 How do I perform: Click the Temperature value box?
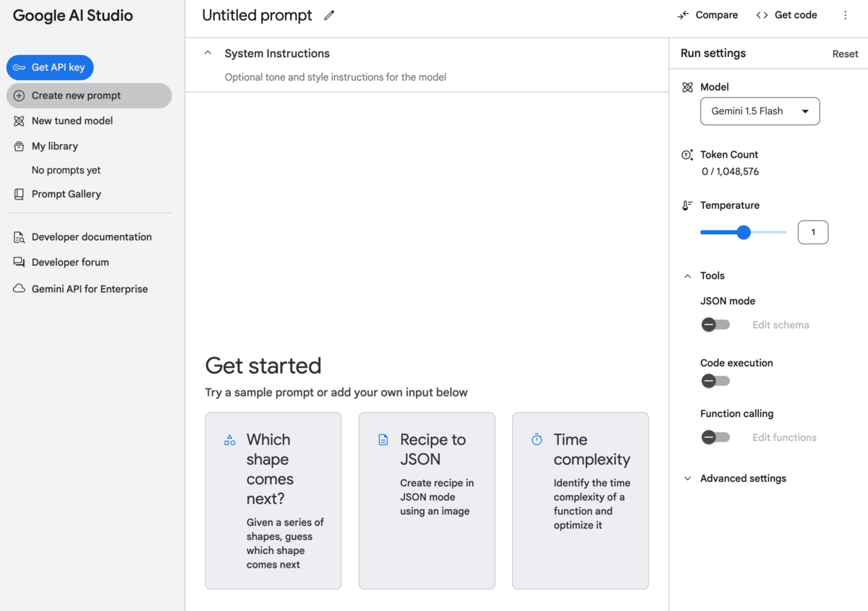tap(813, 232)
